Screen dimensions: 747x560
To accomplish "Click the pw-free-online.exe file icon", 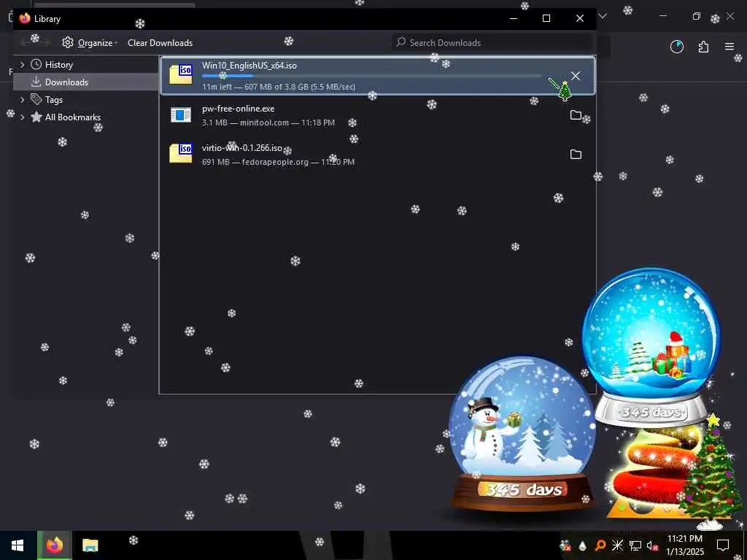I will click(x=181, y=114).
